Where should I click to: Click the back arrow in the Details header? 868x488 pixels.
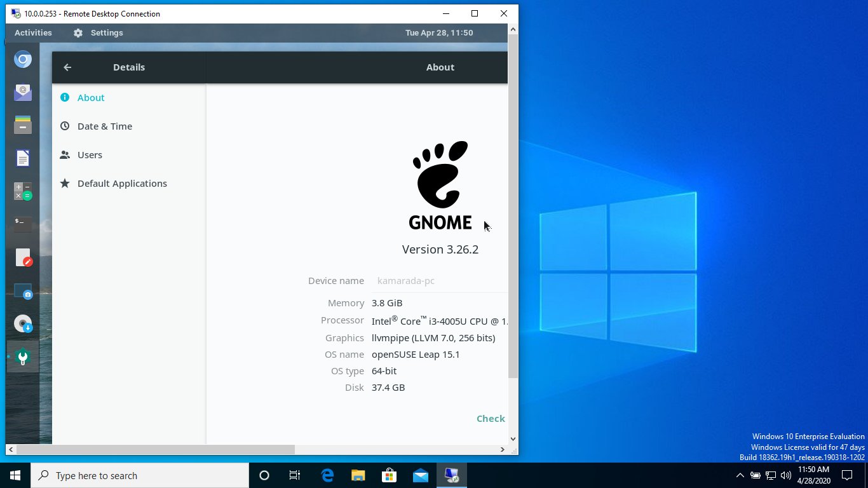click(67, 67)
